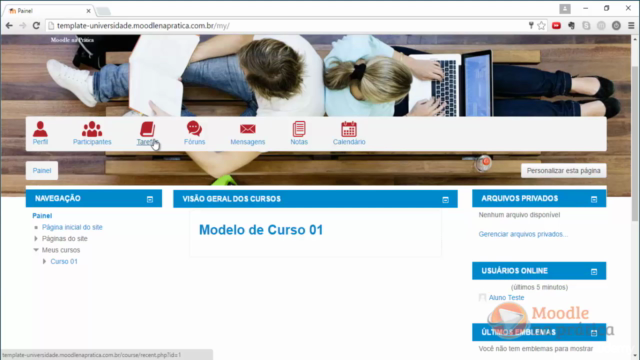Click the Mensagens menu label
640x360 pixels.
click(x=247, y=142)
